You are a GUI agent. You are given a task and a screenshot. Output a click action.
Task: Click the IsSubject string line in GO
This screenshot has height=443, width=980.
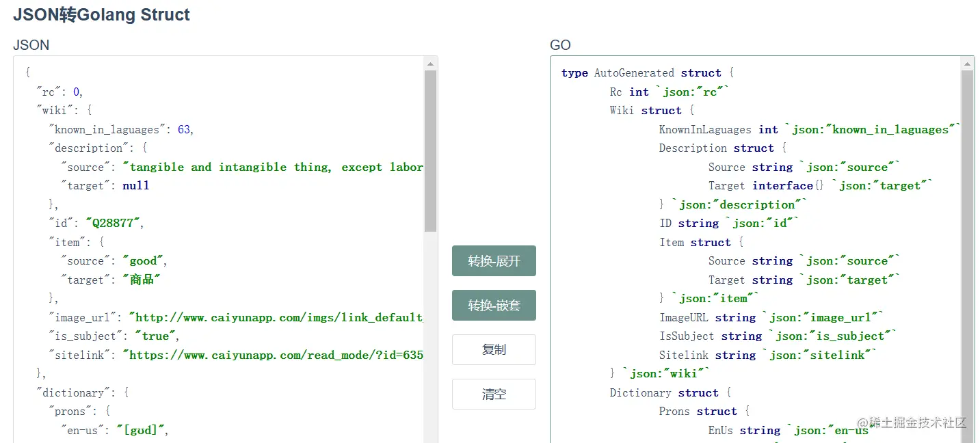click(778, 336)
